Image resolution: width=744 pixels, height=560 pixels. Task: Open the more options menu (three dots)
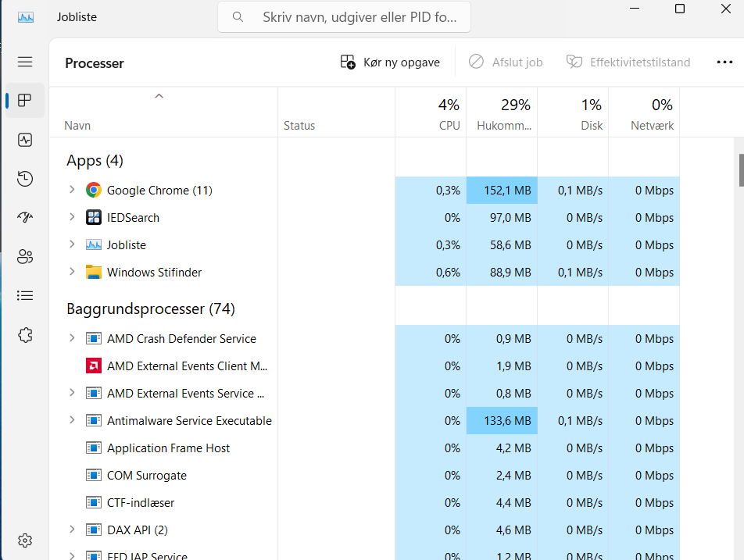[x=724, y=62]
